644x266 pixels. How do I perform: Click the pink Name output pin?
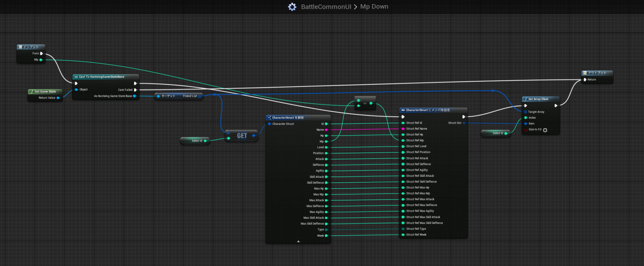point(326,130)
